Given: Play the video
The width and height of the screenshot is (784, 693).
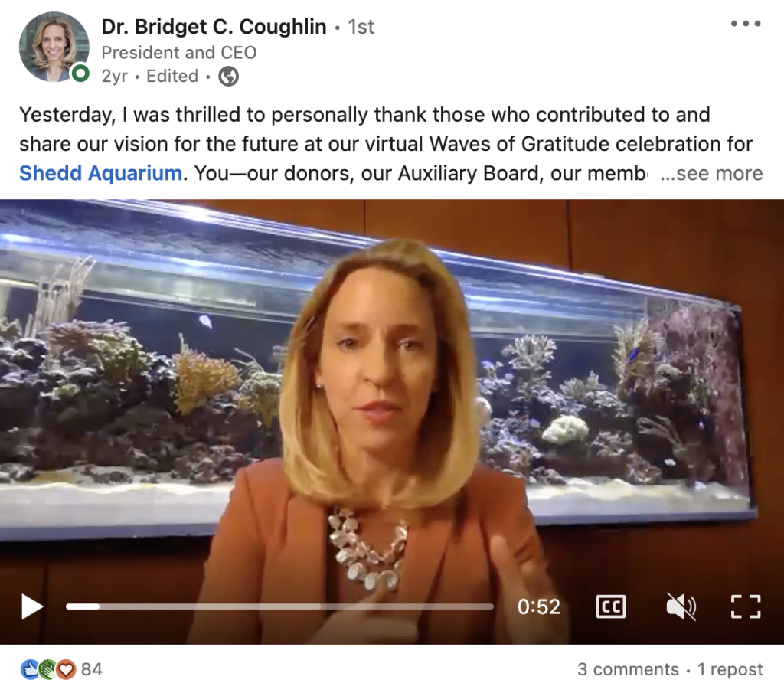Looking at the screenshot, I should click(32, 606).
